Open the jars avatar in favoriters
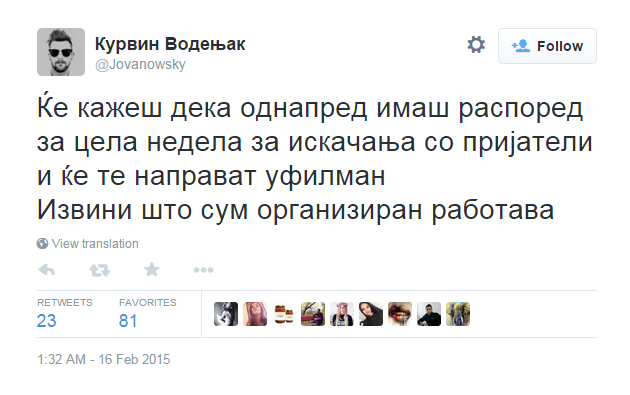This screenshot has width=630, height=395. (284, 314)
